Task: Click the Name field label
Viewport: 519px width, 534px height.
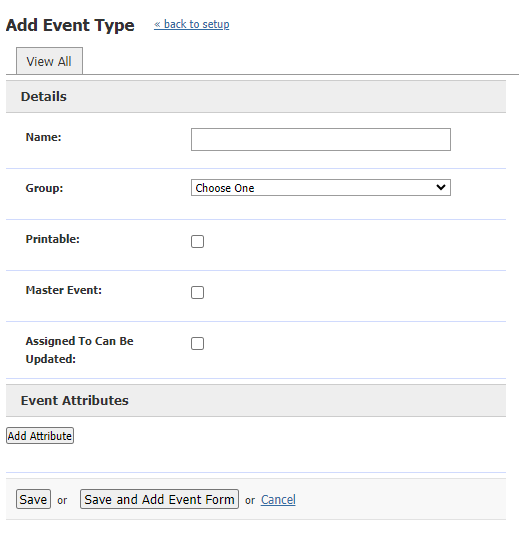Action: (44, 137)
